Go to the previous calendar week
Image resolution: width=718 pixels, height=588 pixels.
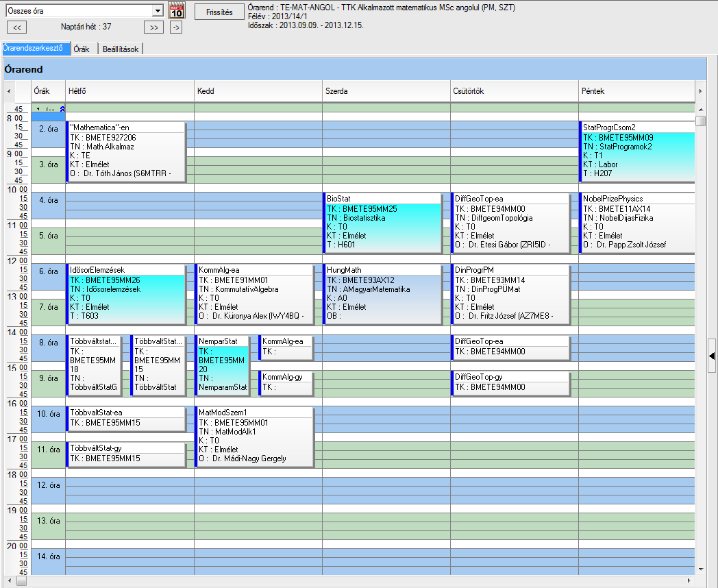tap(17, 27)
